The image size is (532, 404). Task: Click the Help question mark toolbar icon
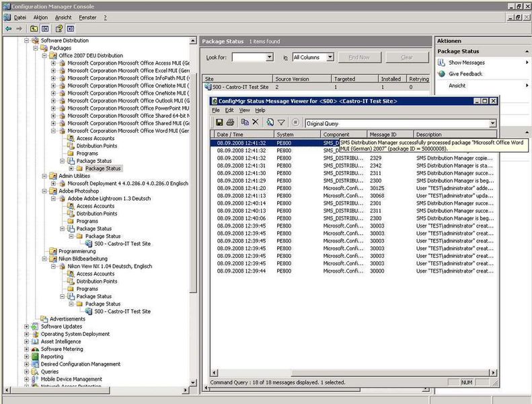[59, 29]
